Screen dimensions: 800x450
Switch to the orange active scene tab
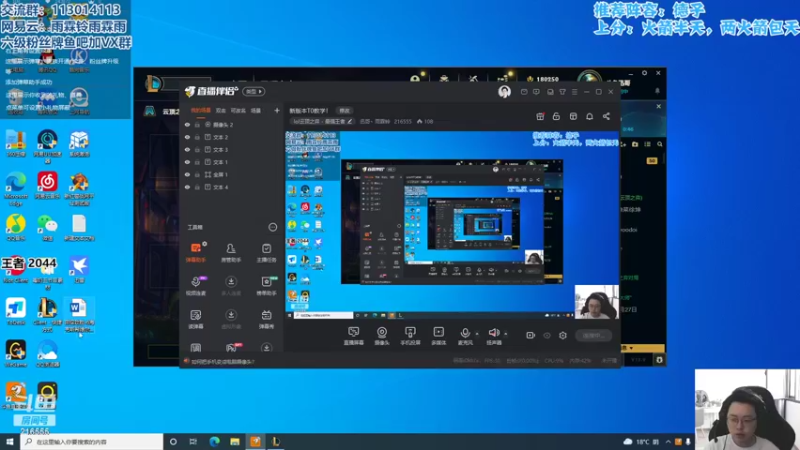(201, 110)
